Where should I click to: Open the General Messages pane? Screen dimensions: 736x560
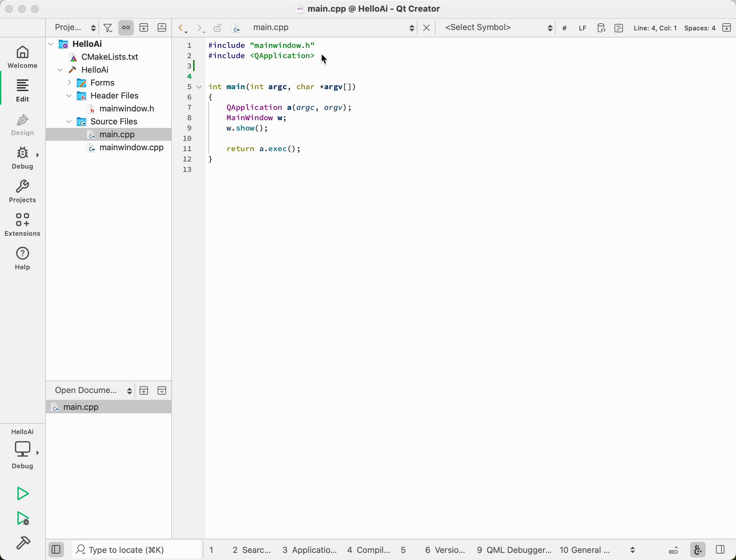(584, 550)
